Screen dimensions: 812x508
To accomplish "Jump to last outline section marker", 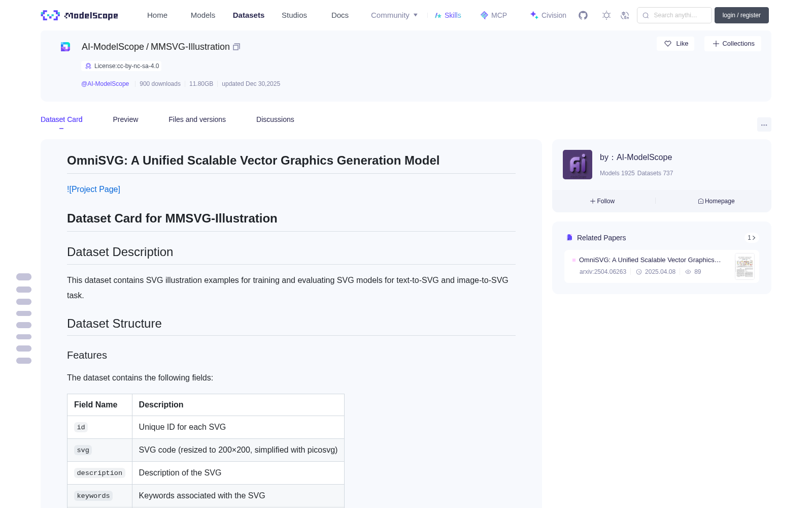I will [24, 361].
